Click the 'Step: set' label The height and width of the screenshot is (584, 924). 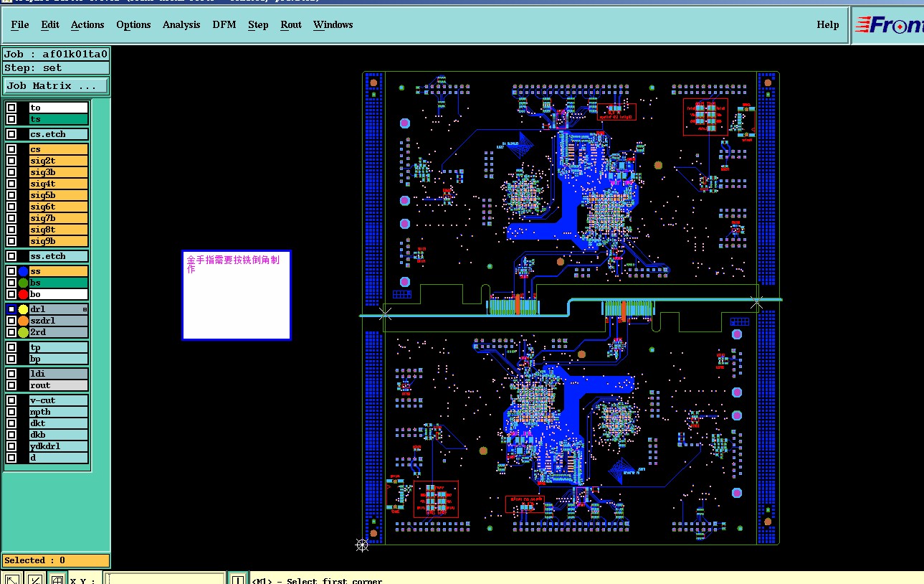(56, 68)
